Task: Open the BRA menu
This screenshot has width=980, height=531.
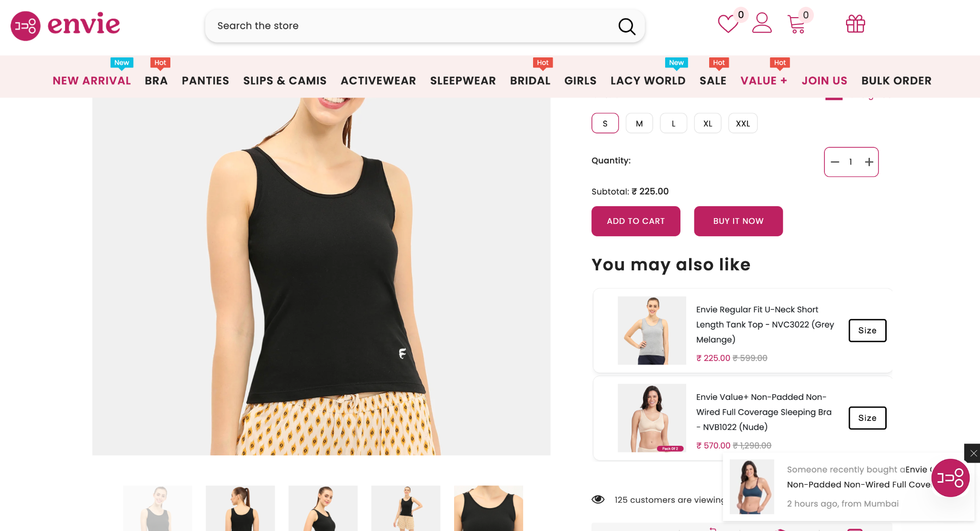Action: (x=156, y=81)
